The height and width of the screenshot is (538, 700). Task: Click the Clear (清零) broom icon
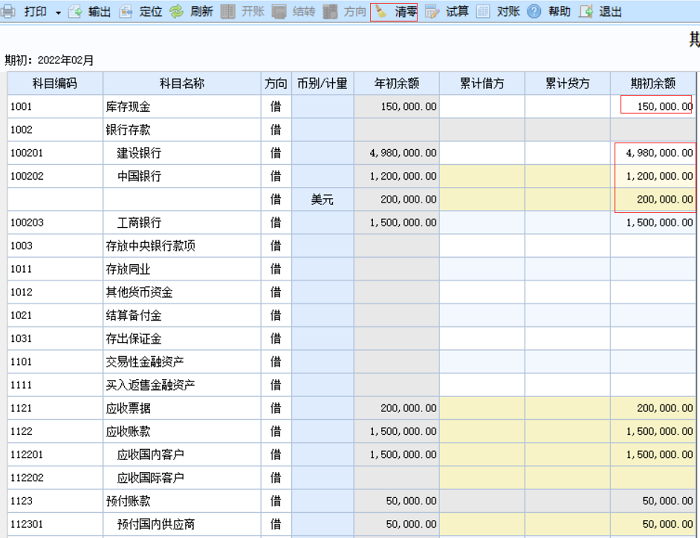click(381, 12)
